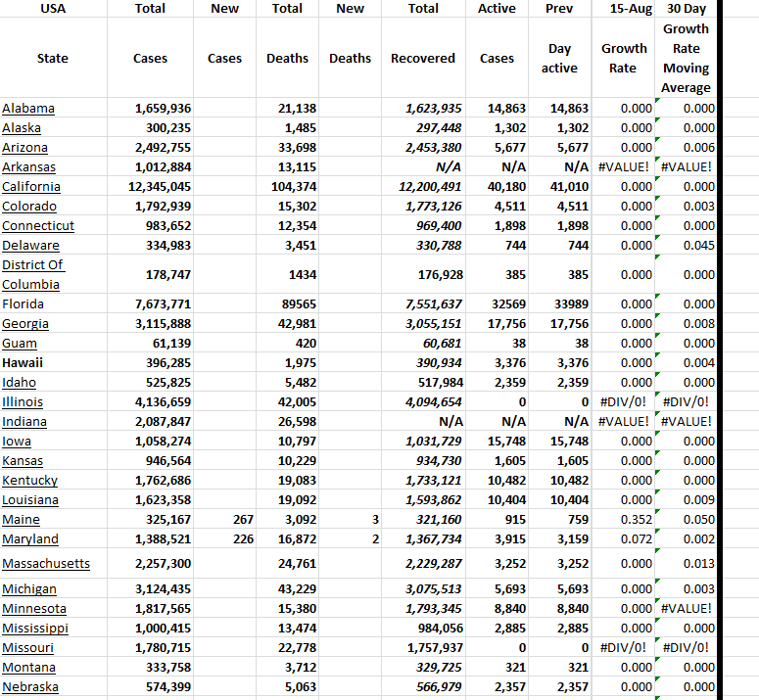Viewport: 759px width, 700px height.
Task: Select the 30 Day header cell
Action: pyautogui.click(x=686, y=8)
